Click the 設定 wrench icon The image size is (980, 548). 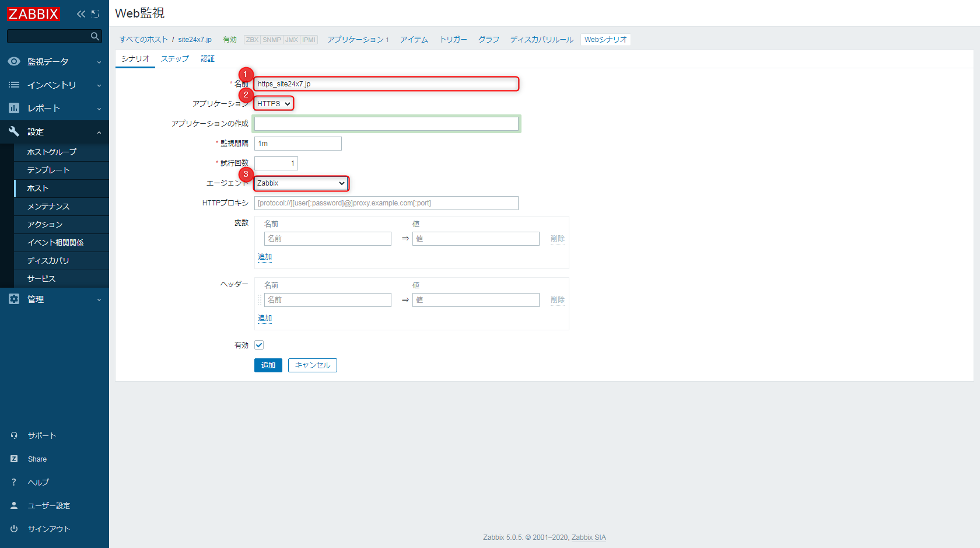pos(14,131)
